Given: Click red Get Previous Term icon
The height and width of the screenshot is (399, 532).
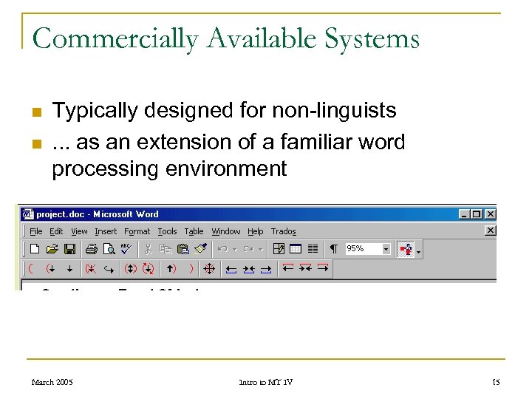Looking at the screenshot, I should pos(288,268).
